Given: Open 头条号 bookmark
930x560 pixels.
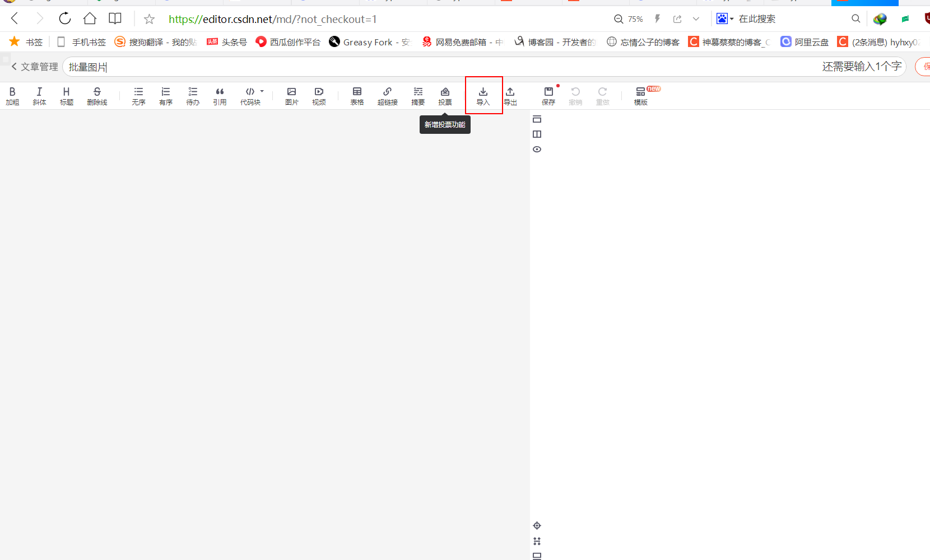Looking at the screenshot, I should click(x=227, y=42).
